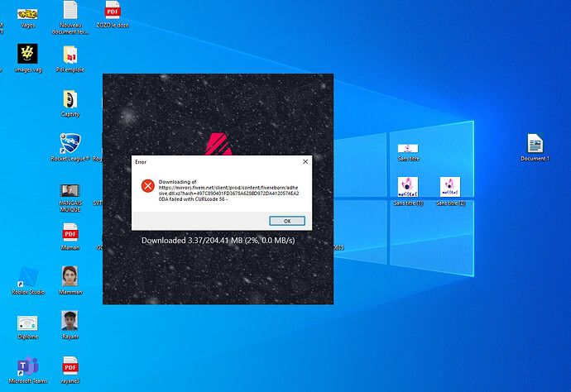Select the Pol emploie folder icon
Image resolution: width=571 pixels, height=392 pixels.
point(70,55)
